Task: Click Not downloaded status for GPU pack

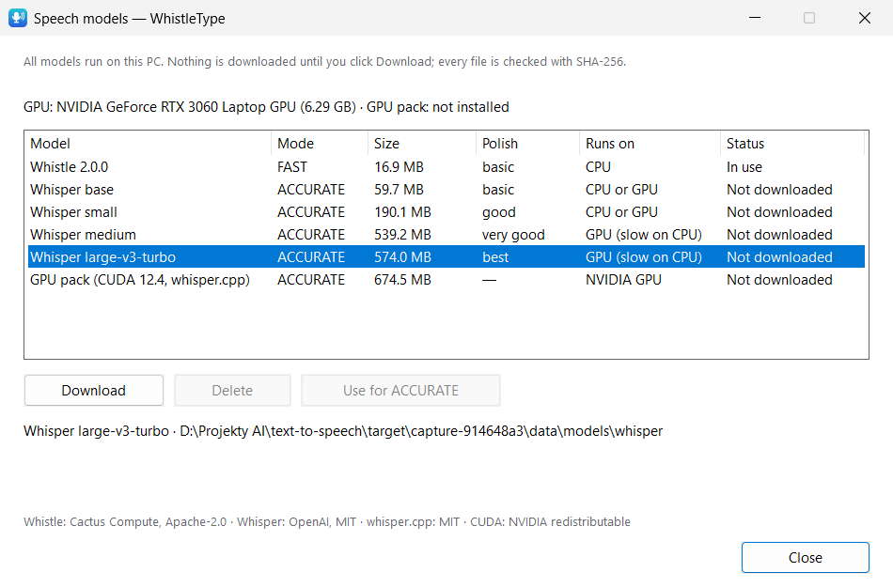Action: tap(779, 280)
